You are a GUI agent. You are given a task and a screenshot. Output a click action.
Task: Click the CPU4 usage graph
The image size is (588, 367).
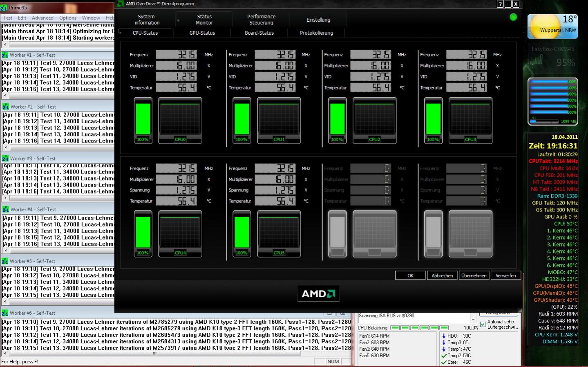click(180, 234)
